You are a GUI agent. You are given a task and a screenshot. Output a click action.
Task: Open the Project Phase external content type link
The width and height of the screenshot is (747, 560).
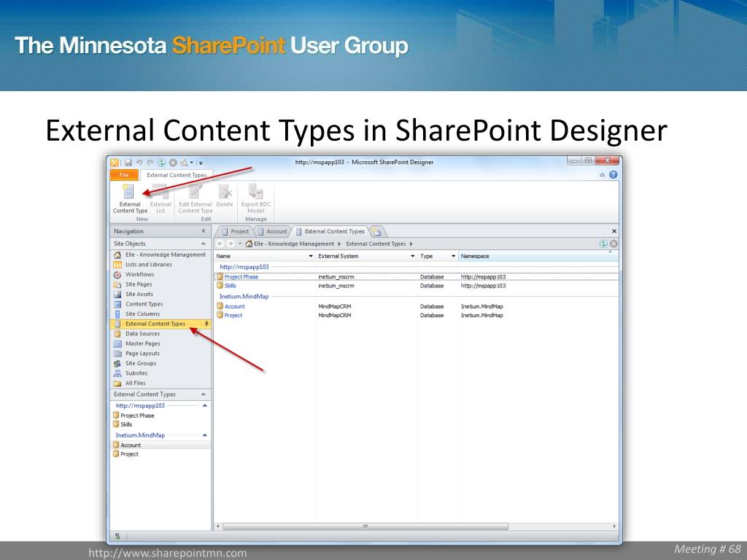click(x=241, y=276)
